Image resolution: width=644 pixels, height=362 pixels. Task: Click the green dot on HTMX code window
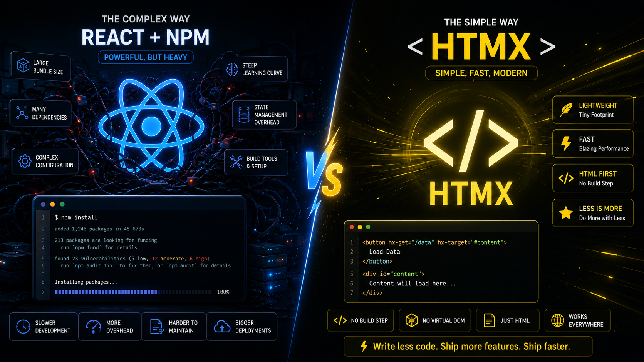[x=368, y=227]
